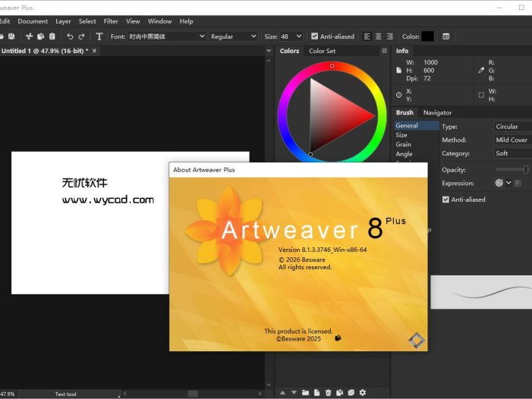Click the vertical scroll-down arrow of canvas
The width and height of the screenshot is (532, 399).
pos(269,385)
